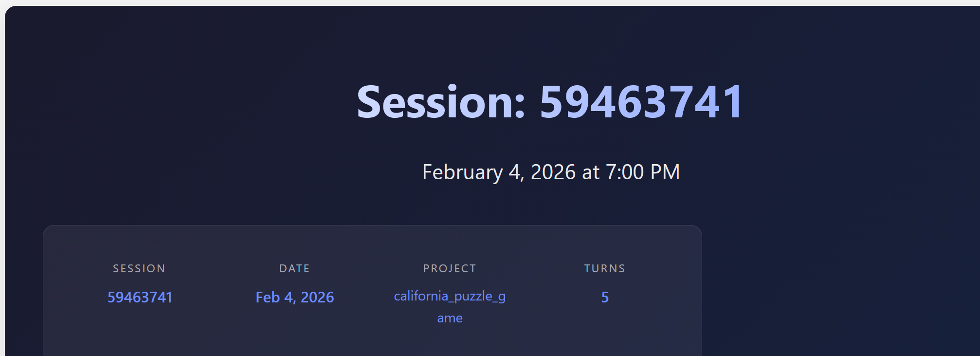Click the day "4," in the subtitle timestamp

516,172
